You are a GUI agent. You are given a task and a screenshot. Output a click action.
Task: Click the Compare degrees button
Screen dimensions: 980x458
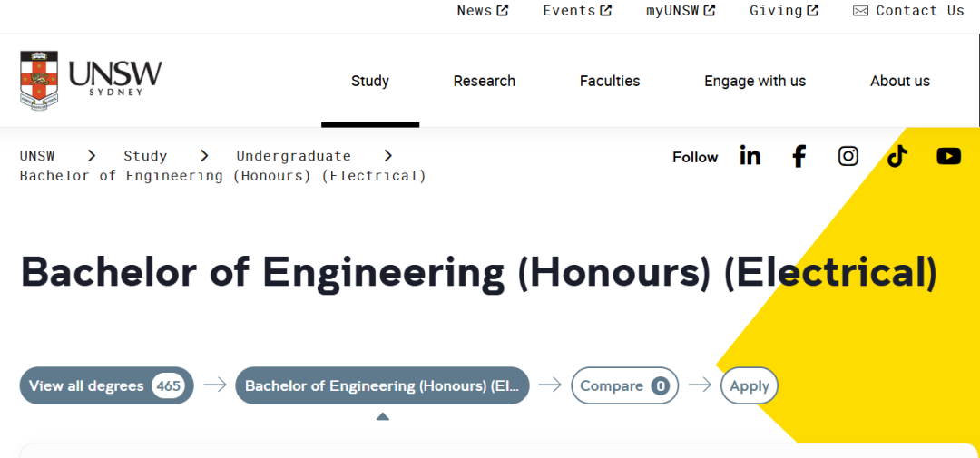tap(624, 385)
